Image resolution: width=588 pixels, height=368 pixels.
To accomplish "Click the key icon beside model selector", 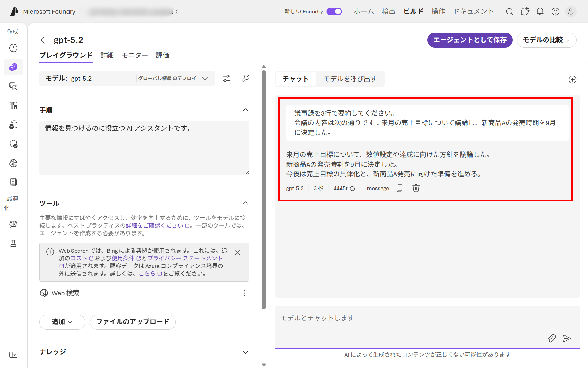I will click(x=245, y=79).
